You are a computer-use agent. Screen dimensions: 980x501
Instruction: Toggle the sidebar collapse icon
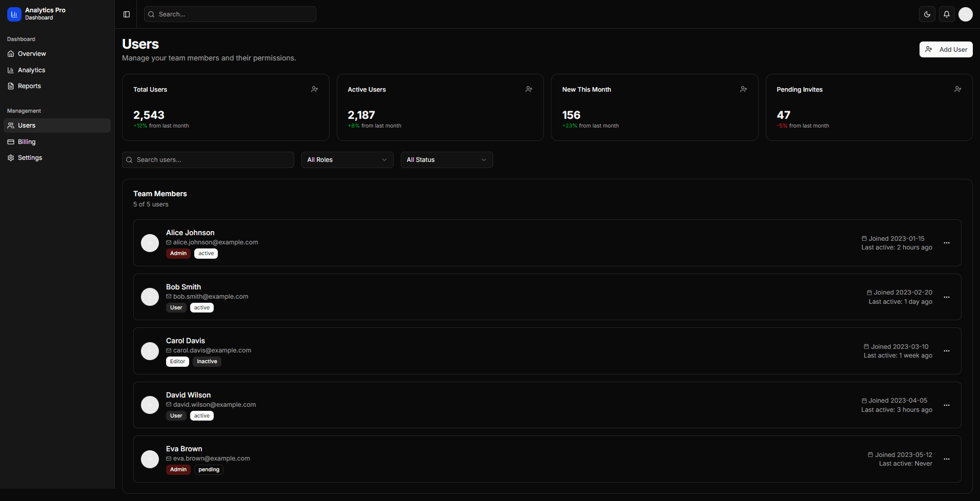[x=127, y=14]
